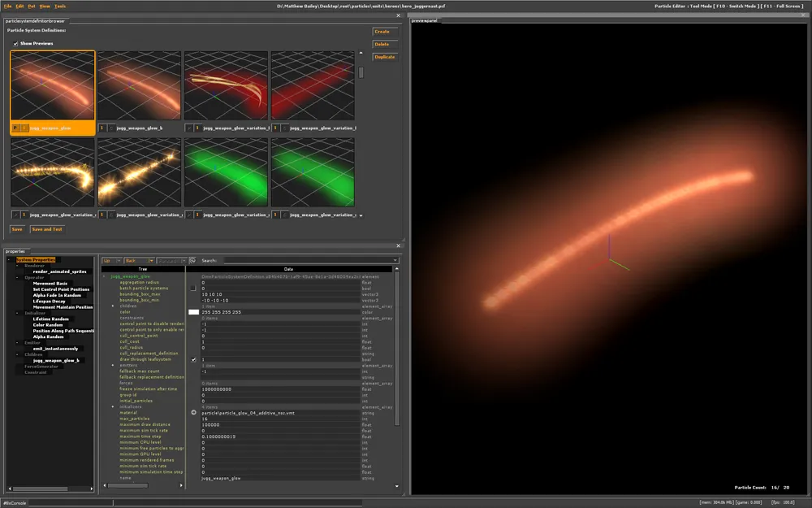Close the particle system definition browser panel
The width and height of the screenshot is (812, 508).
tap(398, 15)
